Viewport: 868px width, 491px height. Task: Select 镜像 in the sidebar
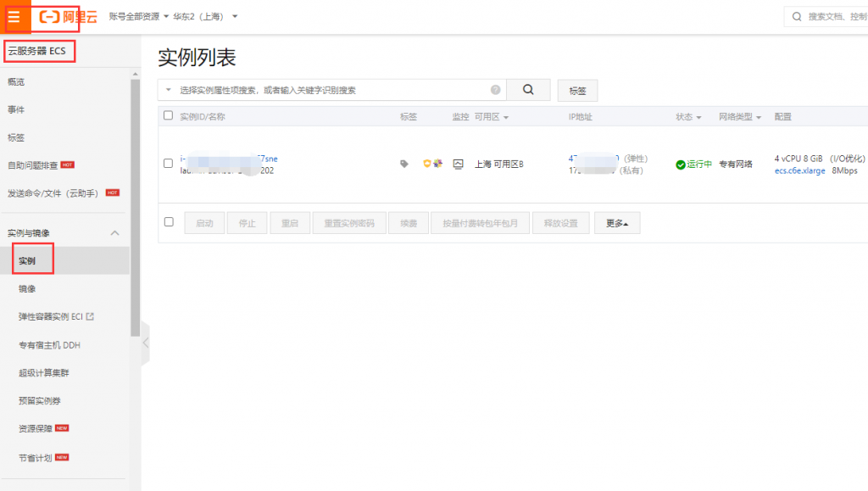27,289
